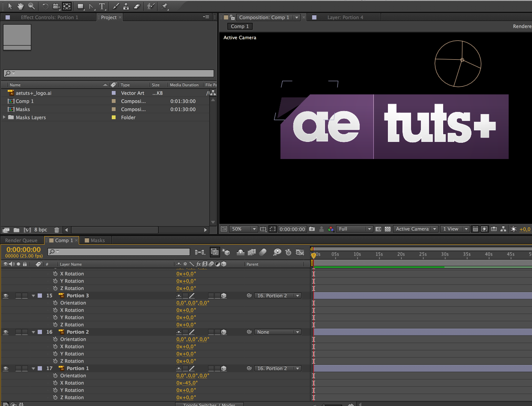Click the viewer current time 0:00:00:00
The image size is (532, 406).
click(x=292, y=229)
